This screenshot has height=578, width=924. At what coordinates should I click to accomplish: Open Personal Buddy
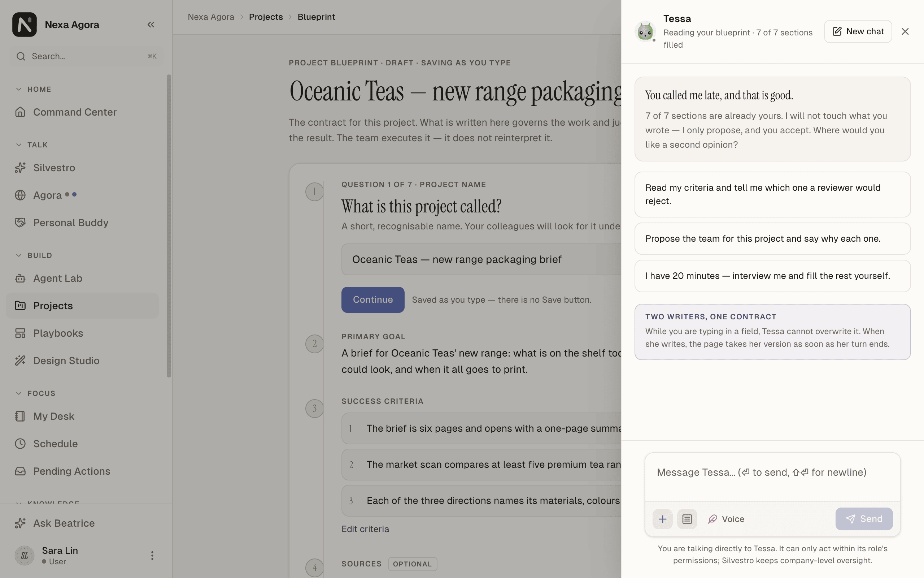(82, 223)
